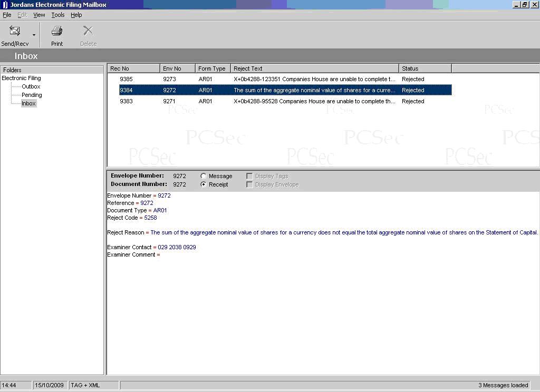Toggle the Display Tags checkbox
Image resolution: width=540 pixels, height=392 pixels.
tap(250, 176)
